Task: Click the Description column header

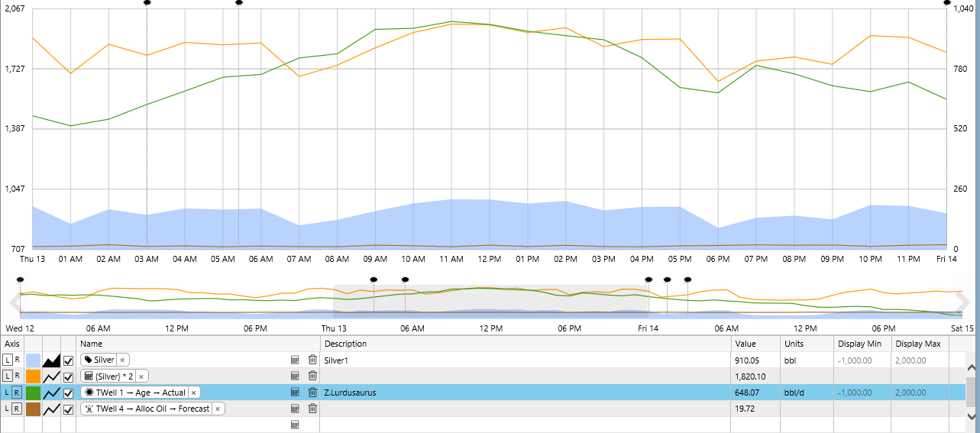Action: click(x=346, y=344)
